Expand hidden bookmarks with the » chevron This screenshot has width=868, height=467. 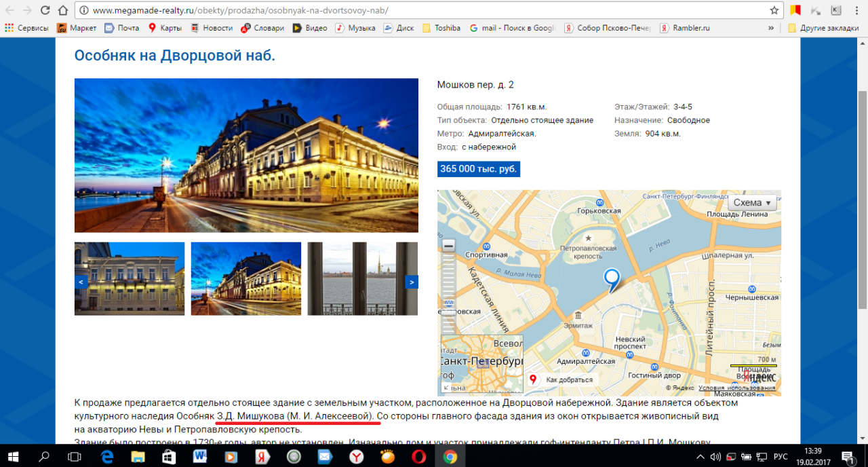[771, 28]
